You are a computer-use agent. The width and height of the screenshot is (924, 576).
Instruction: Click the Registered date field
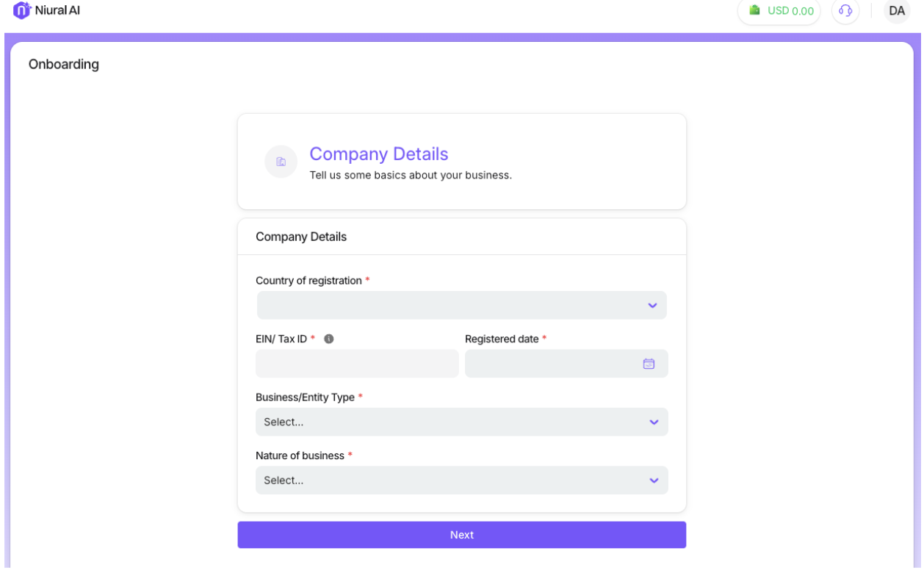coord(552,364)
